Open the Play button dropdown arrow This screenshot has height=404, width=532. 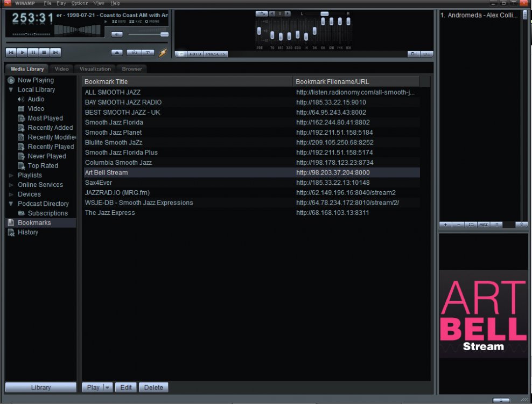[x=107, y=387]
